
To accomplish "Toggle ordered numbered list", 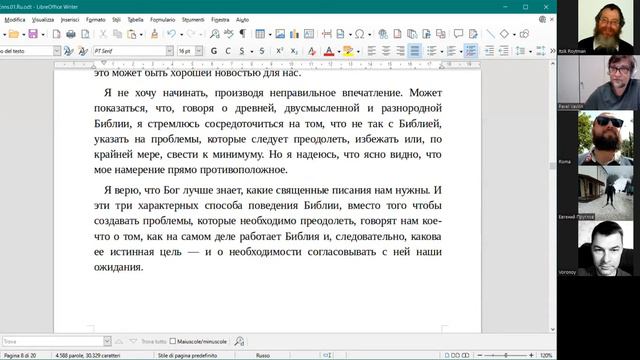I will 451,51.
